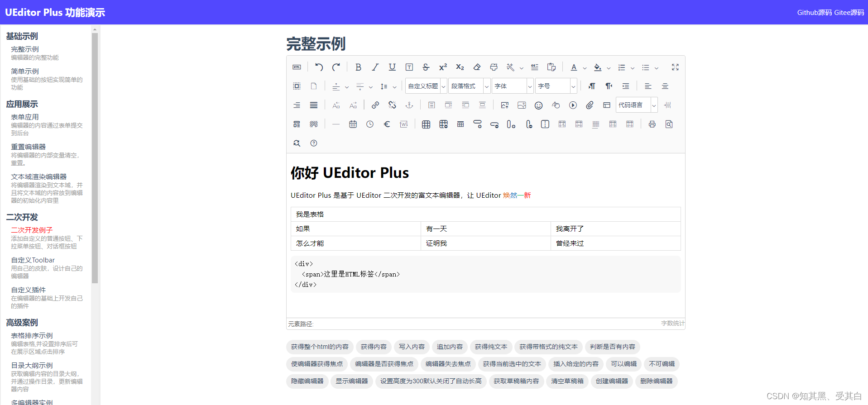
Task: Click the select all icon
Action: (x=297, y=86)
